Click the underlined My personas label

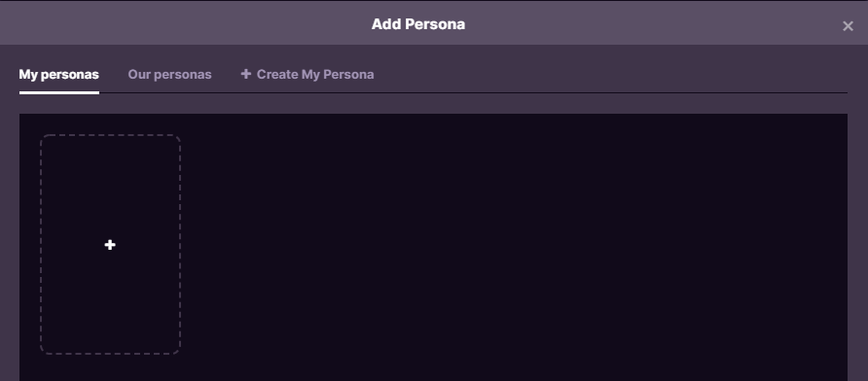(58, 74)
